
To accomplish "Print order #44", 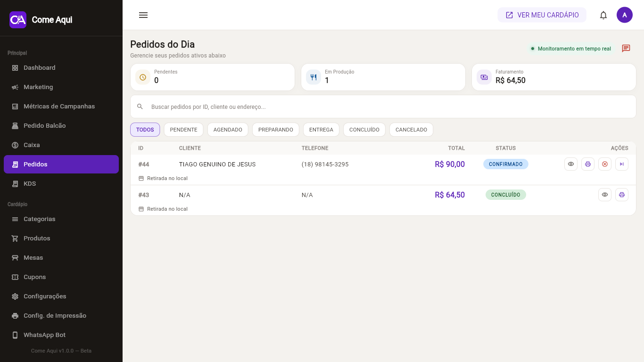I will click(x=588, y=164).
